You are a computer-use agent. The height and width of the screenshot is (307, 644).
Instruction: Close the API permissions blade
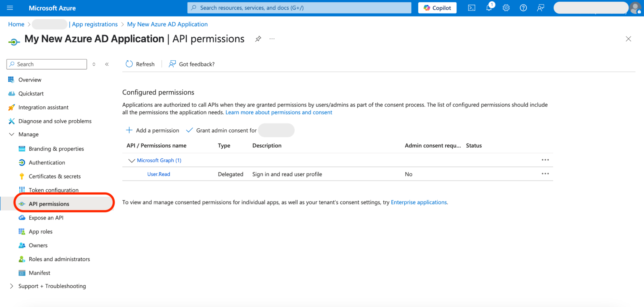click(x=628, y=39)
